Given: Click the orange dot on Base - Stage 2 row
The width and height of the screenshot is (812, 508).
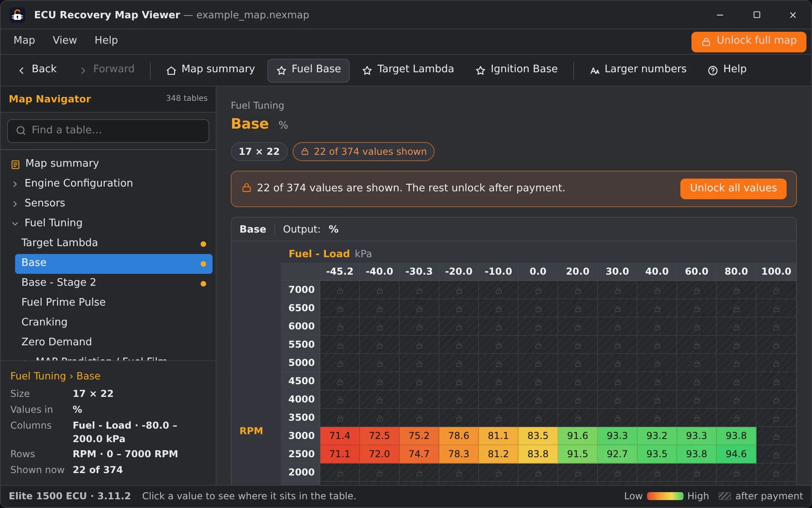Looking at the screenshot, I should click(203, 283).
